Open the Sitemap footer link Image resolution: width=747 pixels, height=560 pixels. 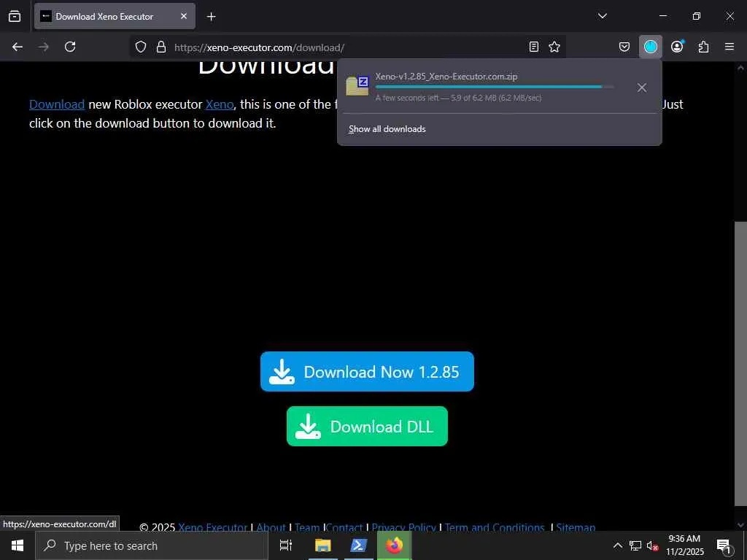(x=576, y=527)
